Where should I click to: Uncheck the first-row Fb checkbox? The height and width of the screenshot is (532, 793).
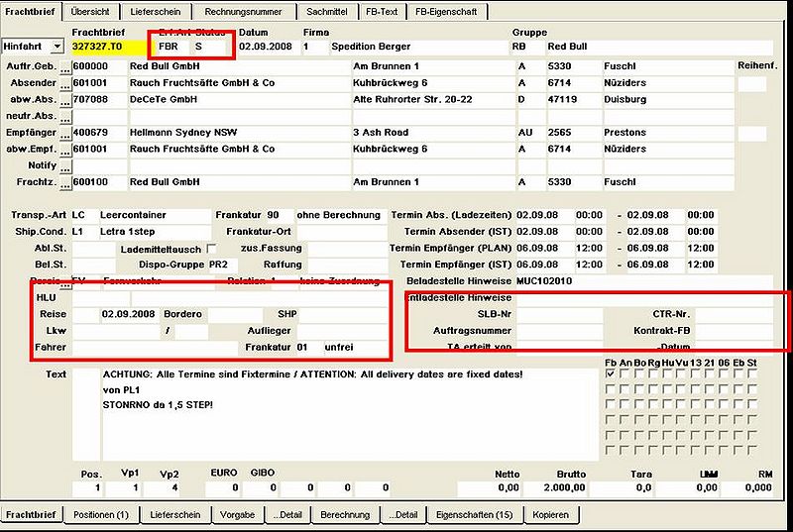(x=610, y=374)
